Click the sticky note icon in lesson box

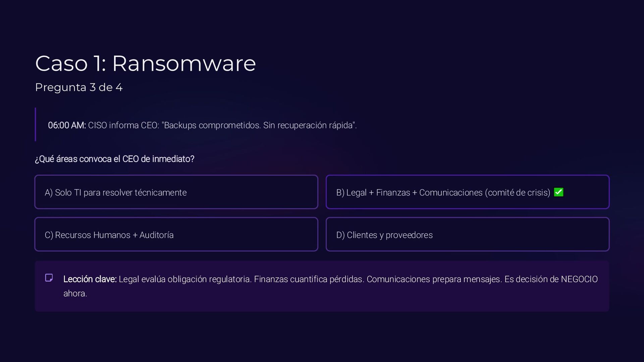click(x=49, y=278)
